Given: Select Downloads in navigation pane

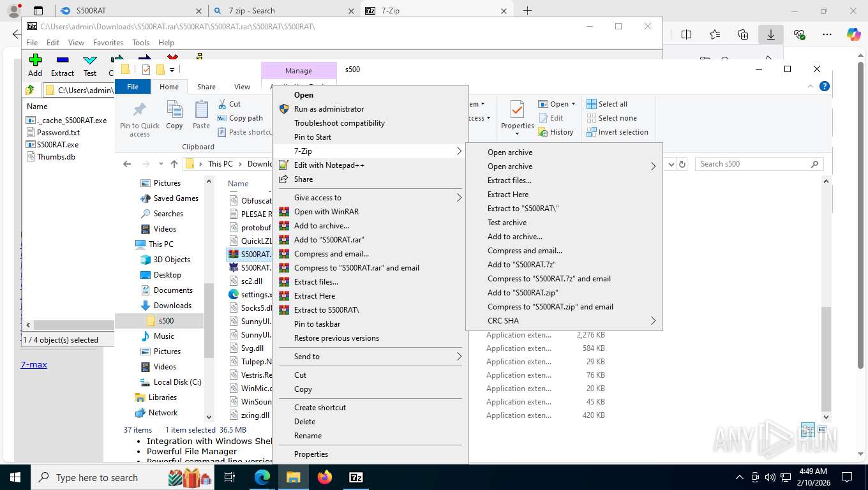Looking at the screenshot, I should 172,306.
